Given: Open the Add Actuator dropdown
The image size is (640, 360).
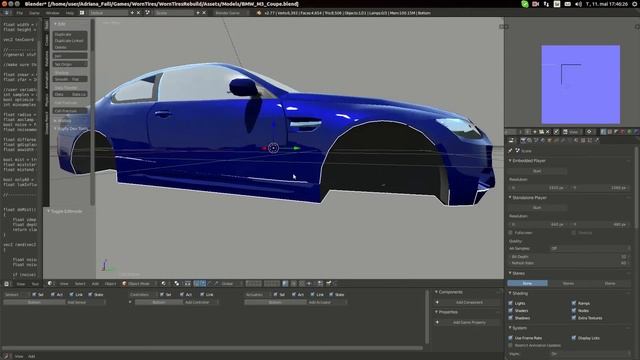Looking at the screenshot, I should coord(326,302).
